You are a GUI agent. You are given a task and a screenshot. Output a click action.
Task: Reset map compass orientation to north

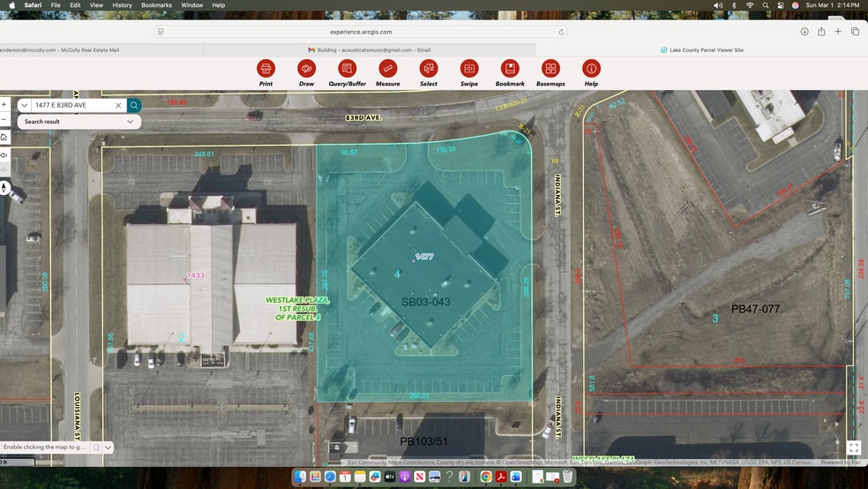point(4,188)
